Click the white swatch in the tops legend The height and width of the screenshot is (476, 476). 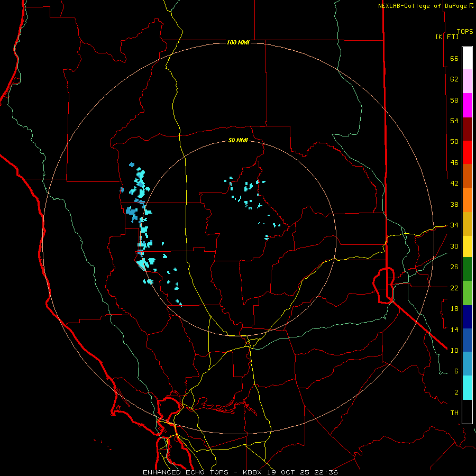(x=467, y=58)
